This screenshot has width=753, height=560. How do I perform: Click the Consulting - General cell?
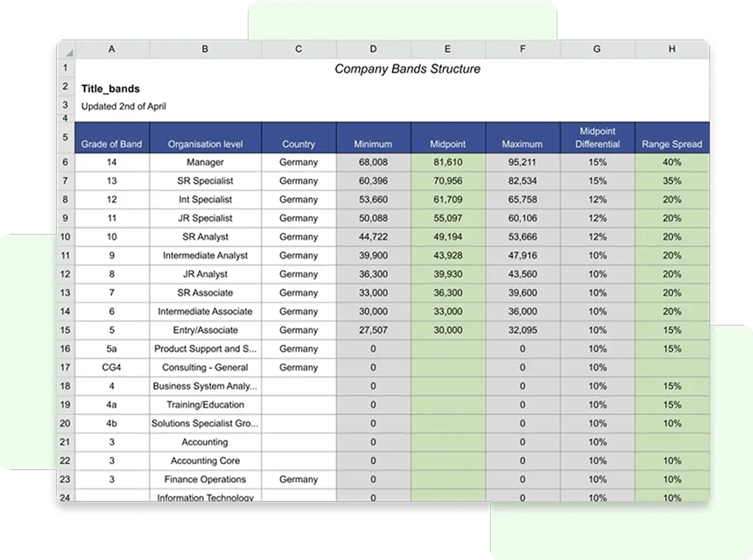coord(205,367)
